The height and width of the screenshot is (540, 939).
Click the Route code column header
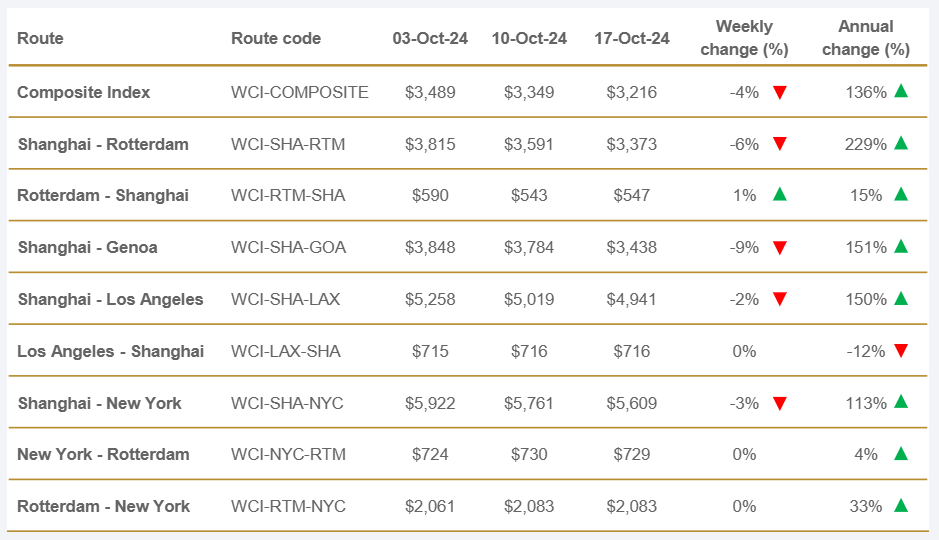276,38
